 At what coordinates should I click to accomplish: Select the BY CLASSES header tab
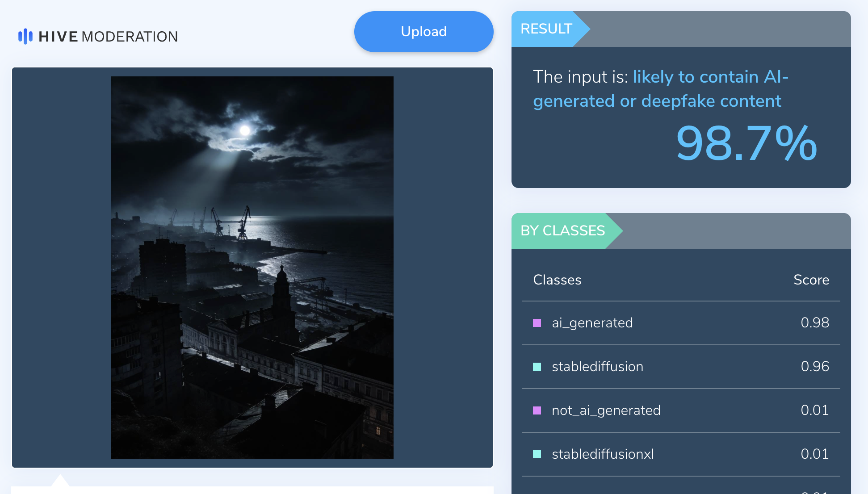(562, 231)
